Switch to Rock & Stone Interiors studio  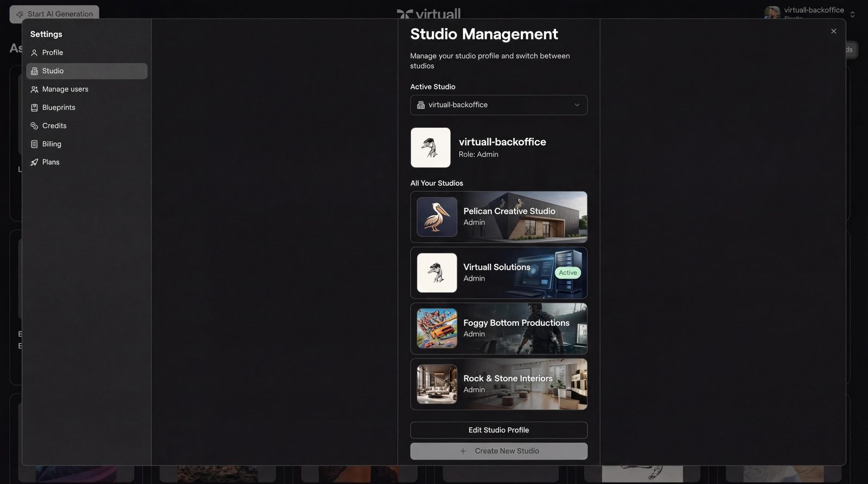[499, 384]
